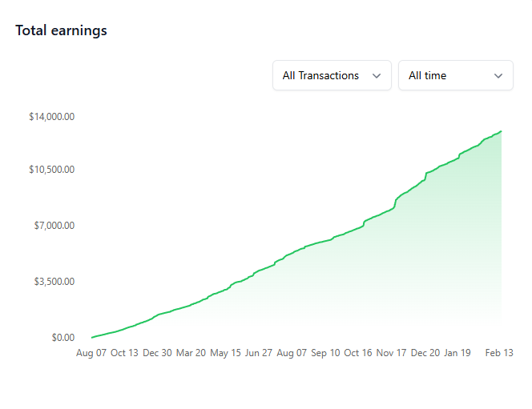This screenshot has width=532, height=409.
Task: Select the $7,000.00 axis label
Action: [54, 226]
